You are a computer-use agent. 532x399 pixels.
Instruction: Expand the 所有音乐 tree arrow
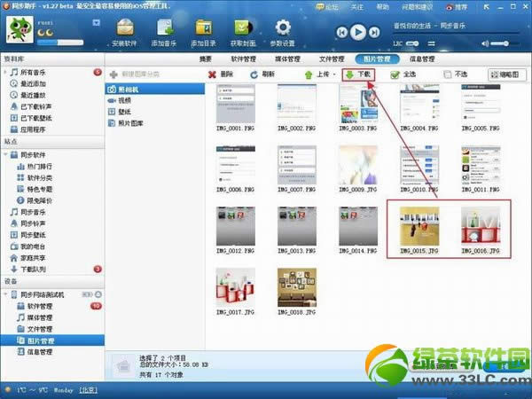click(x=5, y=73)
